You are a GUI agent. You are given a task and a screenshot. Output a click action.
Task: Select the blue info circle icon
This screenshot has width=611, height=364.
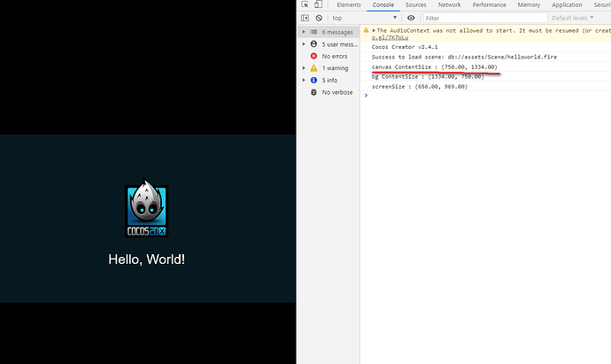click(313, 80)
